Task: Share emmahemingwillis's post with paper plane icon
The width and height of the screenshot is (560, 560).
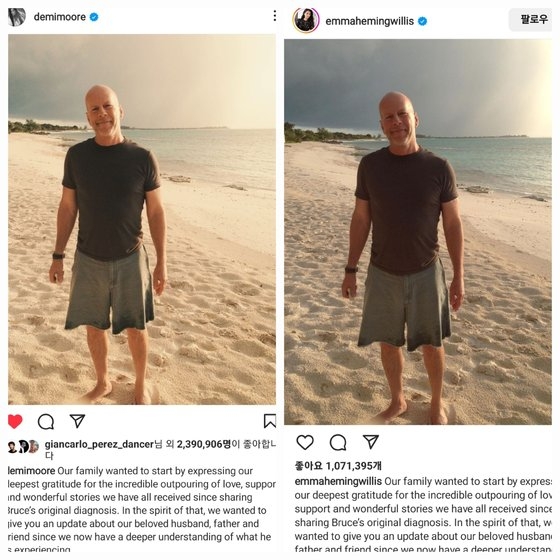Action: (371, 441)
